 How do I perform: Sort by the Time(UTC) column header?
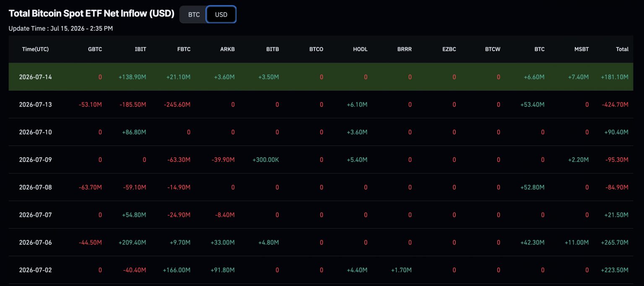[35, 49]
